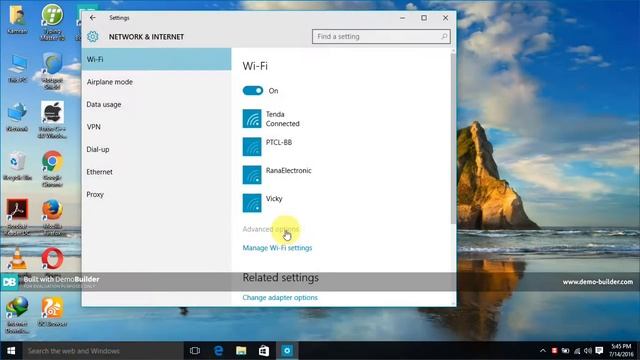Open the Network desktop icon
Screen dimensions: 640x360
(17, 117)
